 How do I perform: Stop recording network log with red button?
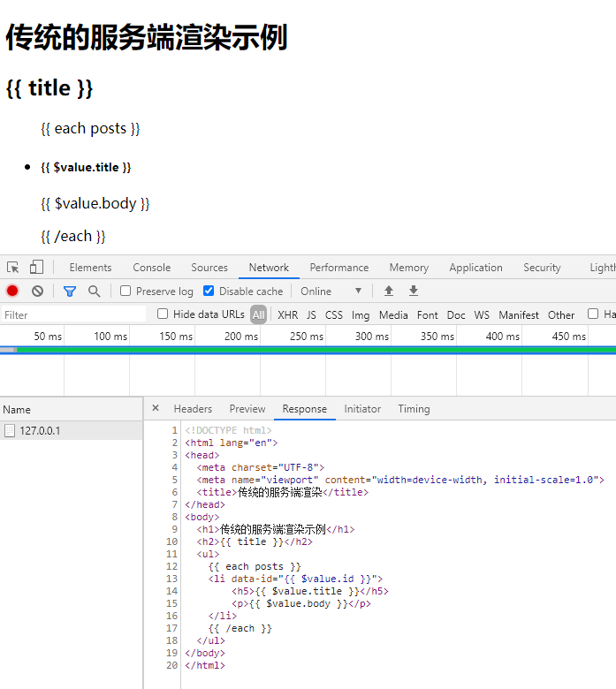click(12, 291)
